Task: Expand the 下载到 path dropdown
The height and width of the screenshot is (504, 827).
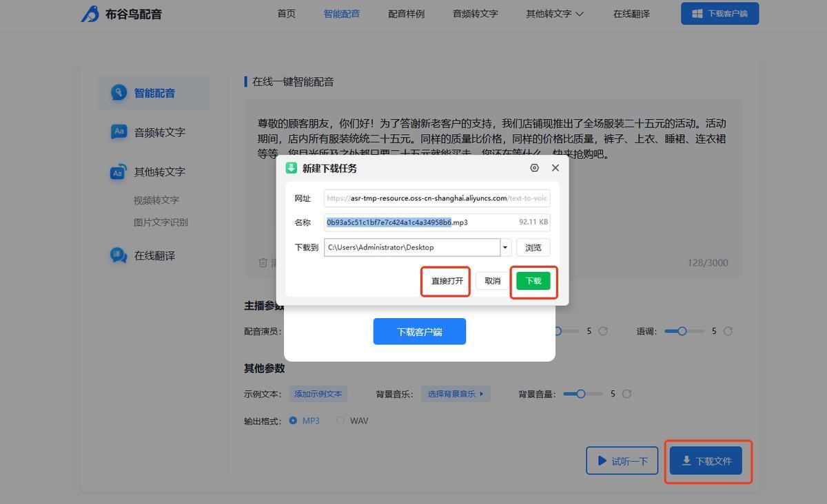Action: (505, 247)
